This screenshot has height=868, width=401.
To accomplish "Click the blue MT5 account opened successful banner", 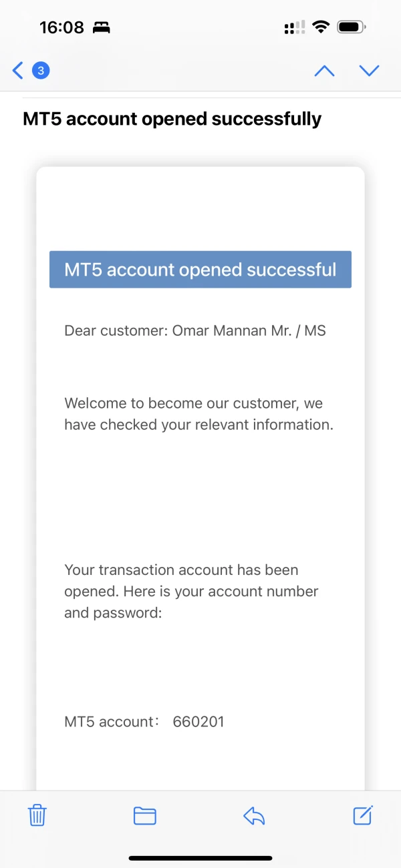I will [x=200, y=270].
